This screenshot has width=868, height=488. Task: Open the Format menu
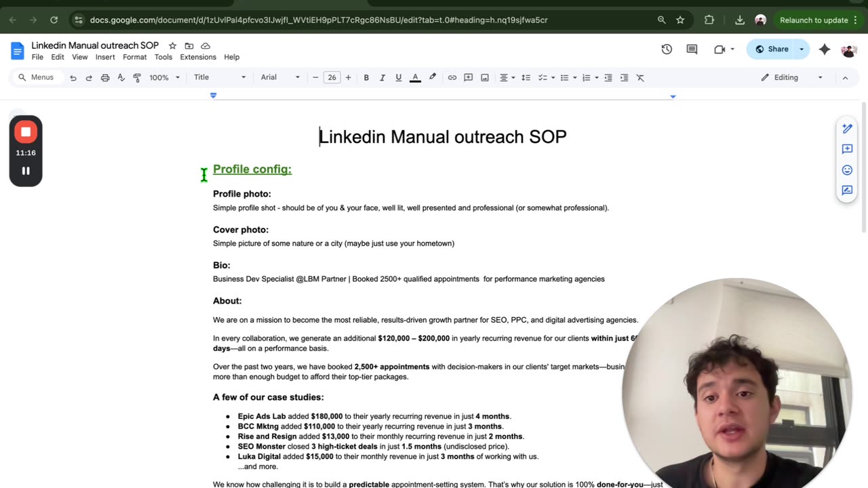134,57
